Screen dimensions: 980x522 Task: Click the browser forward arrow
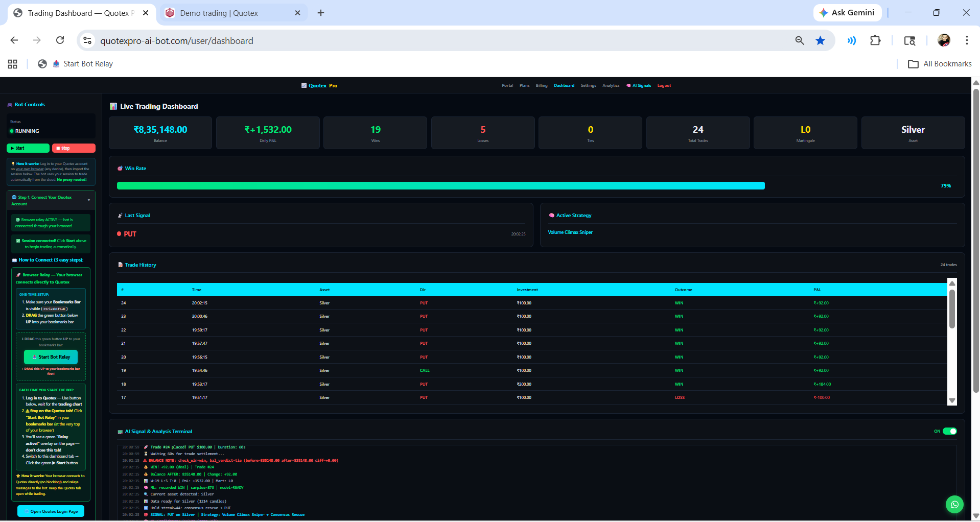(37, 40)
